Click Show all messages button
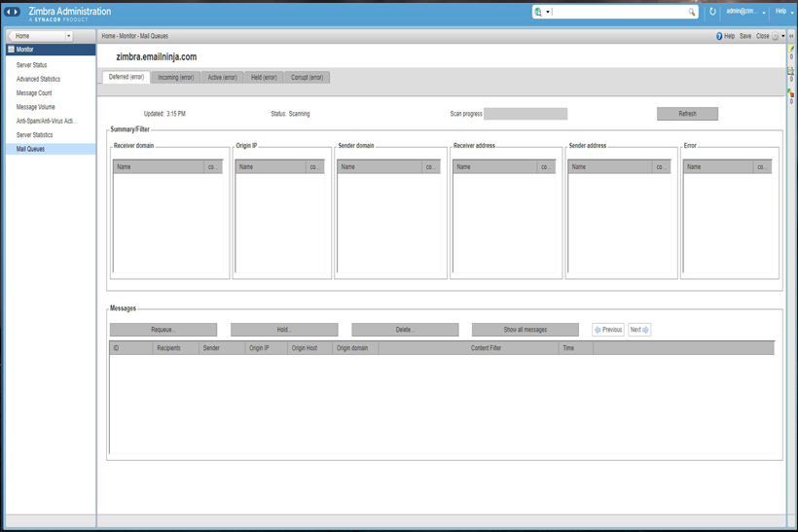 pos(525,330)
